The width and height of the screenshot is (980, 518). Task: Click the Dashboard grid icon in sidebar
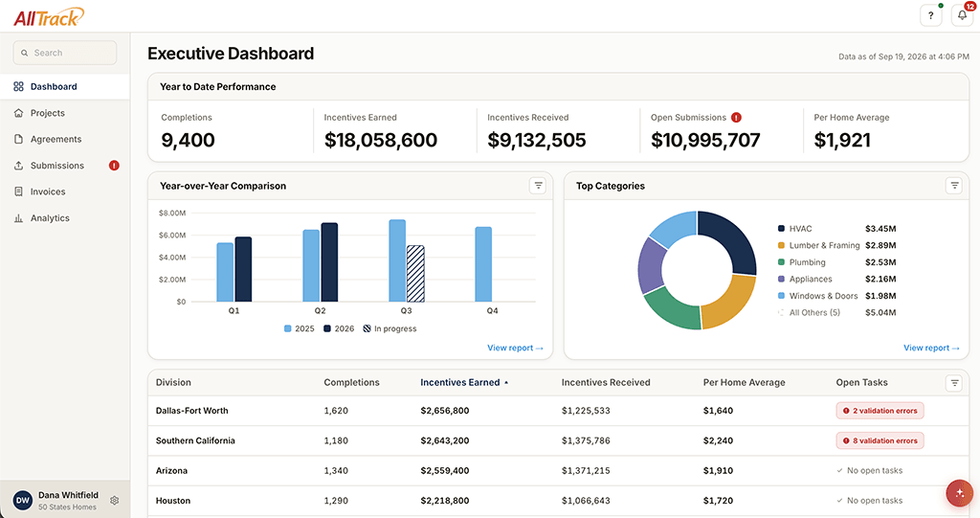19,86
